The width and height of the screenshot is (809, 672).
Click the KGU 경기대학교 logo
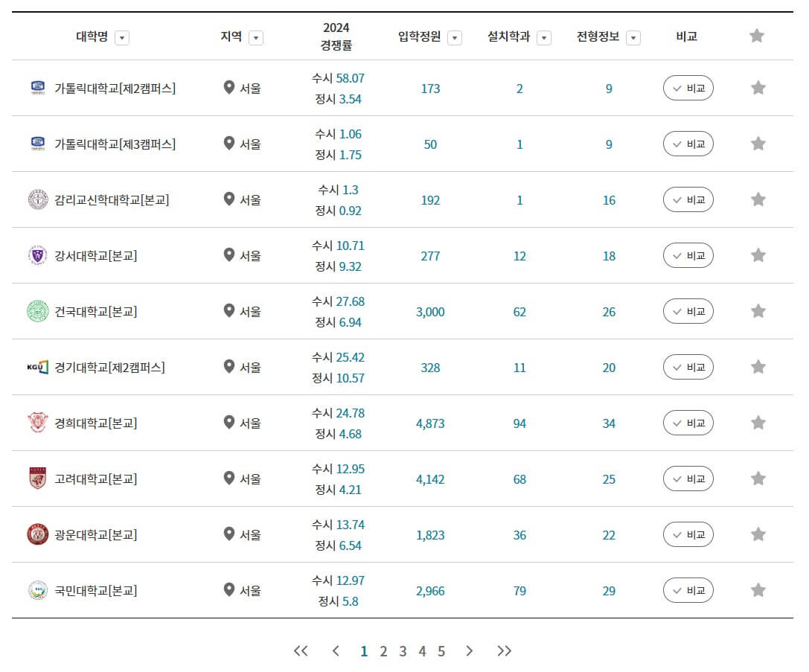[x=38, y=367]
